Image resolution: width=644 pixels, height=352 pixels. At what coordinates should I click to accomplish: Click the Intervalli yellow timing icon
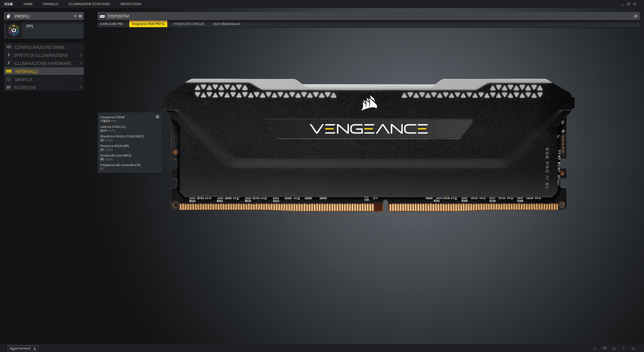(x=9, y=71)
